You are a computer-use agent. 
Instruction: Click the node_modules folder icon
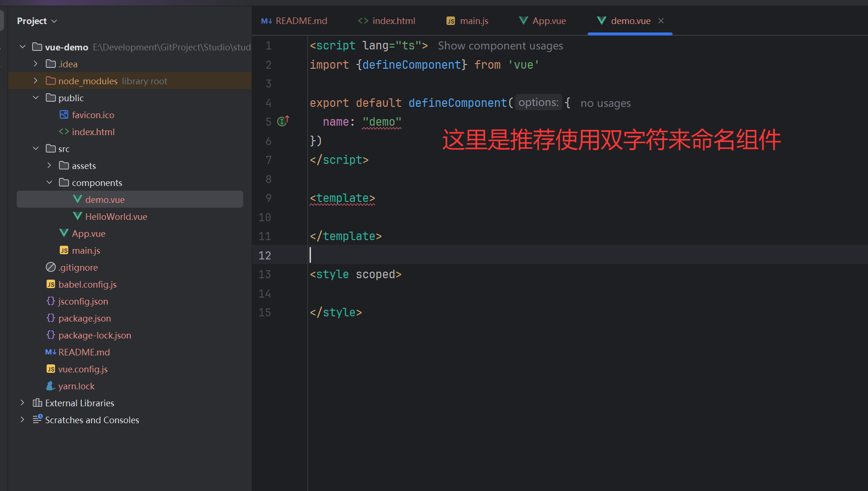pyautogui.click(x=51, y=80)
